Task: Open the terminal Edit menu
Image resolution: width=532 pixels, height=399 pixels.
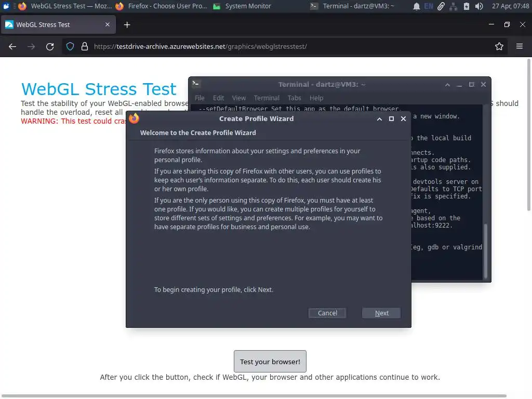Action: coord(219,98)
